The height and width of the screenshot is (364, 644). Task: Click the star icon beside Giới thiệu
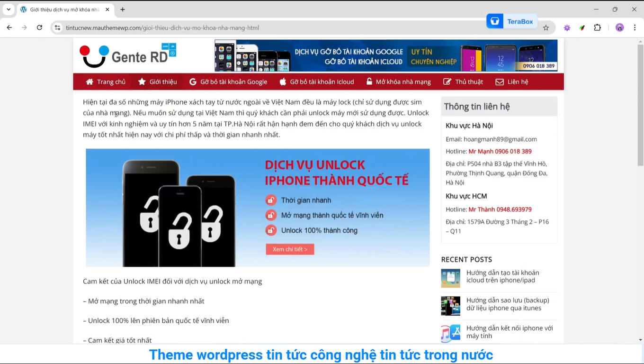(x=142, y=82)
